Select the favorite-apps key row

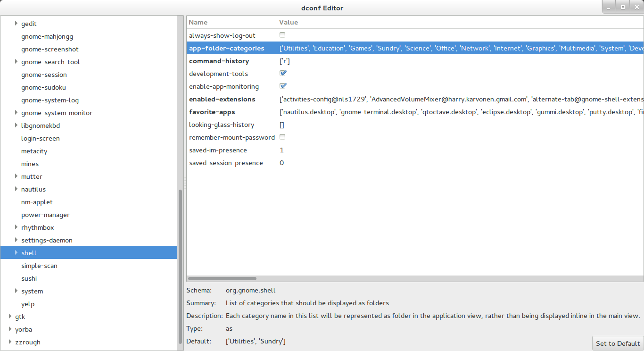click(212, 112)
